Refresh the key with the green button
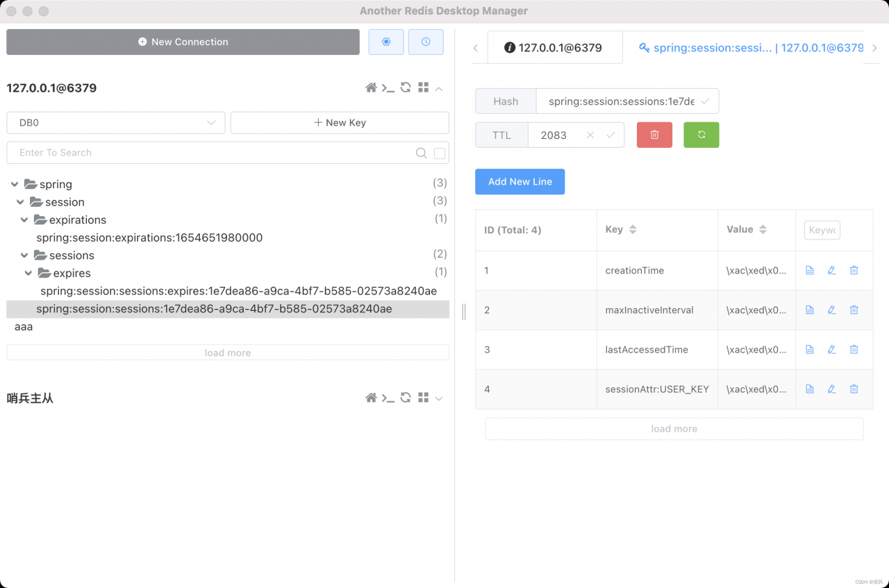Screen dimensions: 889x588 [x=701, y=135]
